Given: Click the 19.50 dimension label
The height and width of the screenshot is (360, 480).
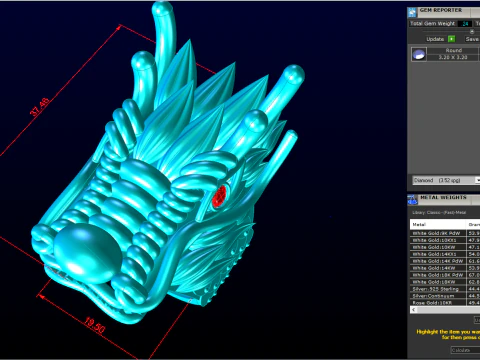Looking at the screenshot, I should 95,325.
